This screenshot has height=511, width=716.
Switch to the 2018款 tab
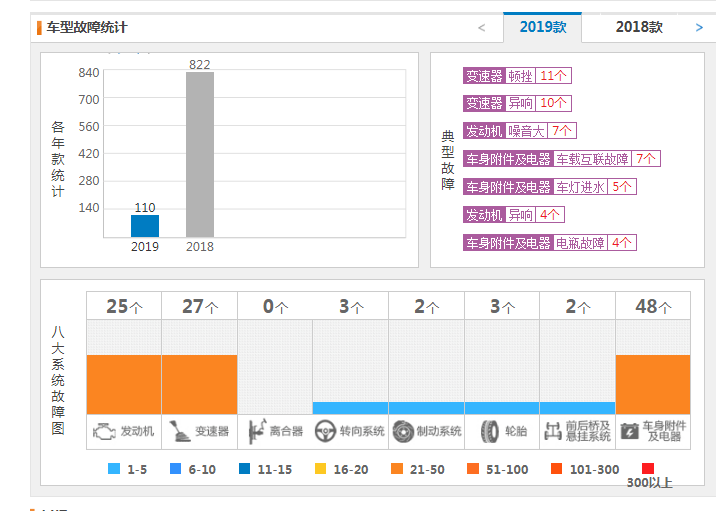coord(639,27)
